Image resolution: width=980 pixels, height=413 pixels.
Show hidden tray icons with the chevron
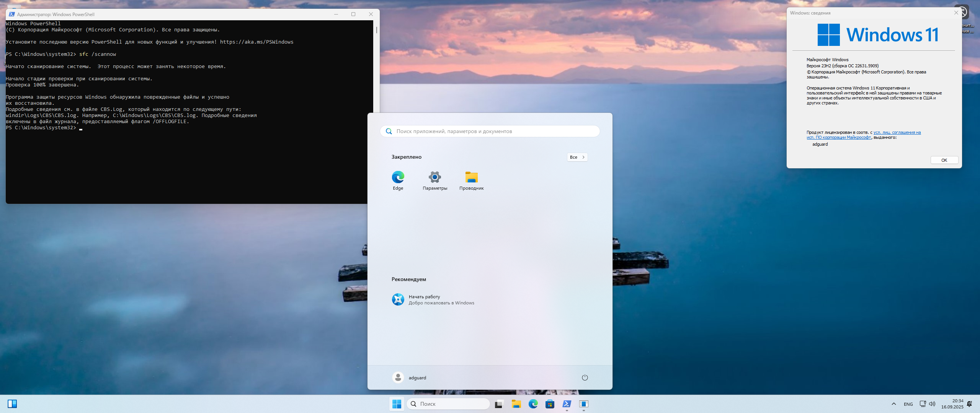click(893, 404)
